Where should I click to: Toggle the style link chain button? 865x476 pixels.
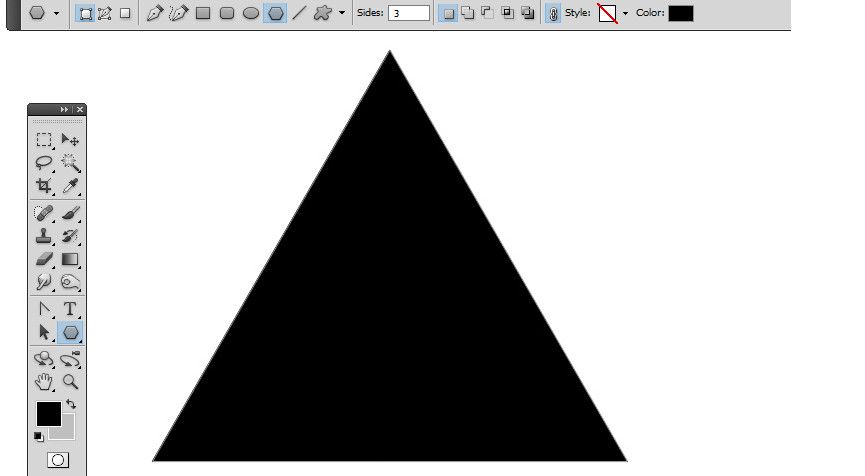553,14
